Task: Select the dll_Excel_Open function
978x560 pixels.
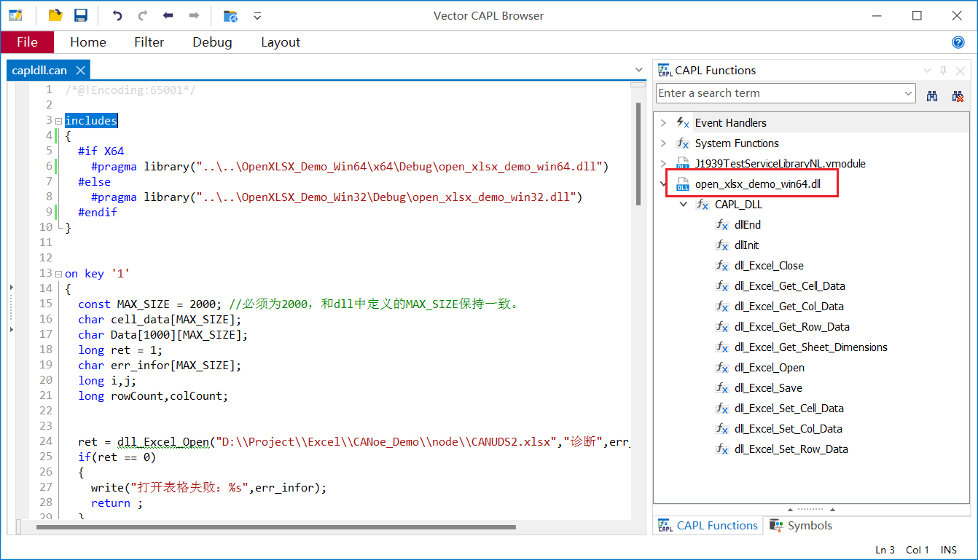Action: [x=770, y=368]
